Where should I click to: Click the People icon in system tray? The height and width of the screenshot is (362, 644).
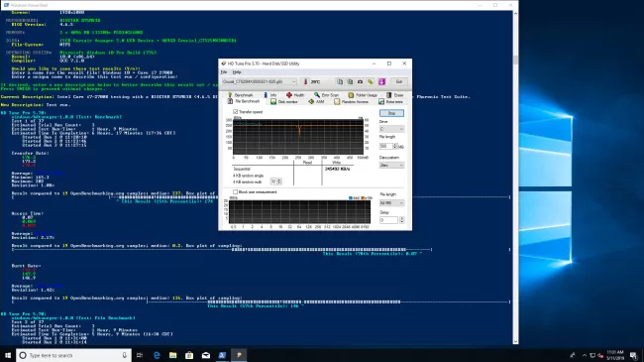(573, 355)
